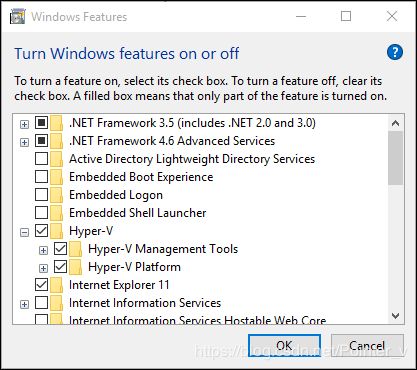Enable the Embedded Boot Experience checkbox
The image size is (417, 370).
click(x=41, y=177)
